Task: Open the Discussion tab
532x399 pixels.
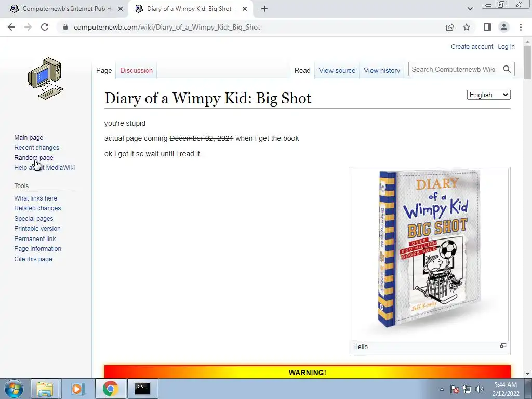Action: (137, 70)
